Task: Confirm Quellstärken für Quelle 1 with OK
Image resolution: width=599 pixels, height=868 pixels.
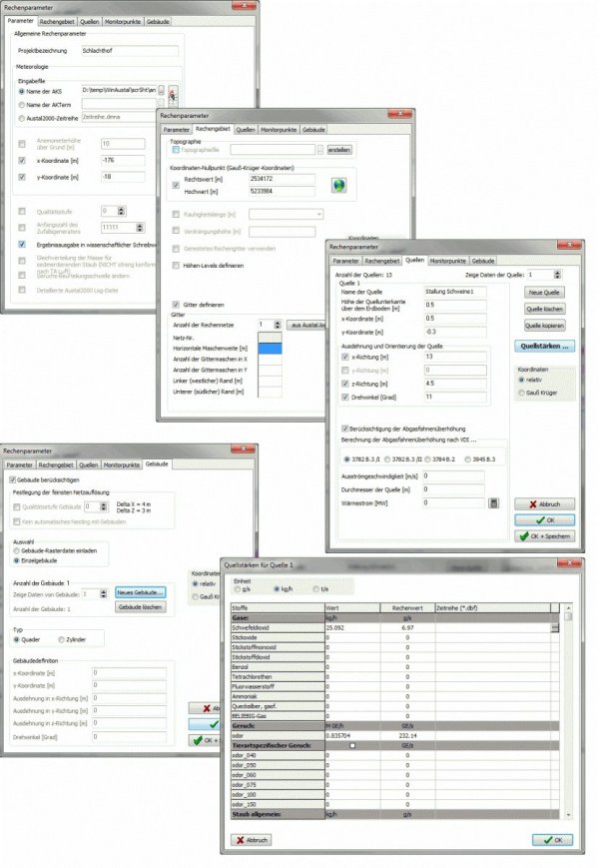Action: click(x=555, y=840)
